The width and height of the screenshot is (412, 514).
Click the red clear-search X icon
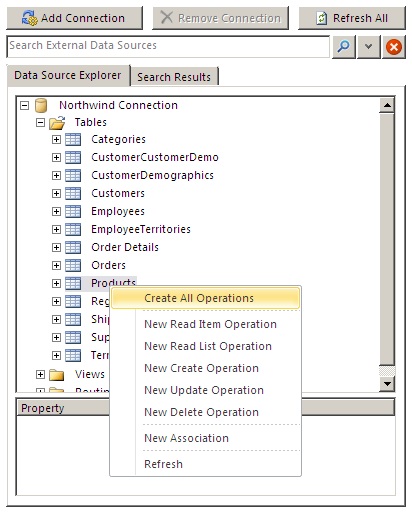[394, 47]
